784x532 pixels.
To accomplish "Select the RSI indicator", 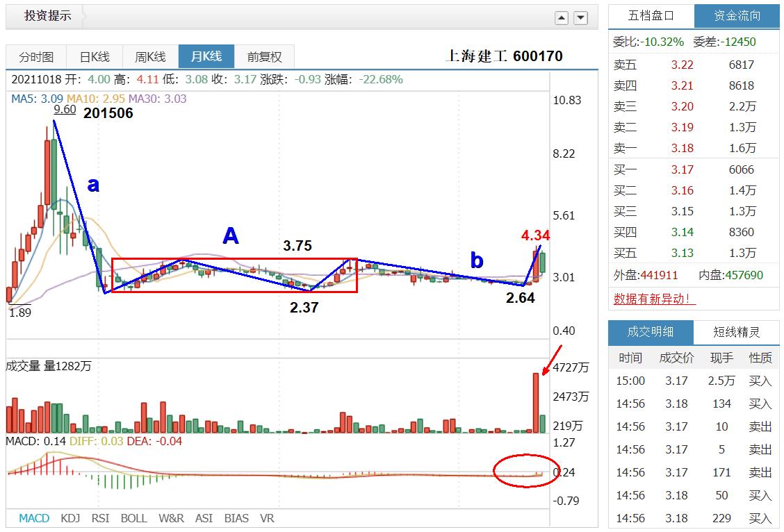I will click(x=100, y=519).
